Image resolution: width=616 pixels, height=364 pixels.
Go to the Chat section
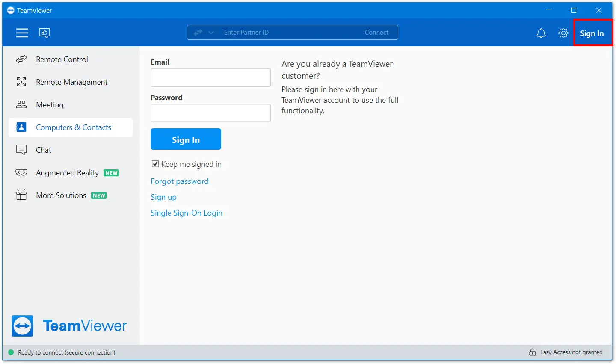71,150
